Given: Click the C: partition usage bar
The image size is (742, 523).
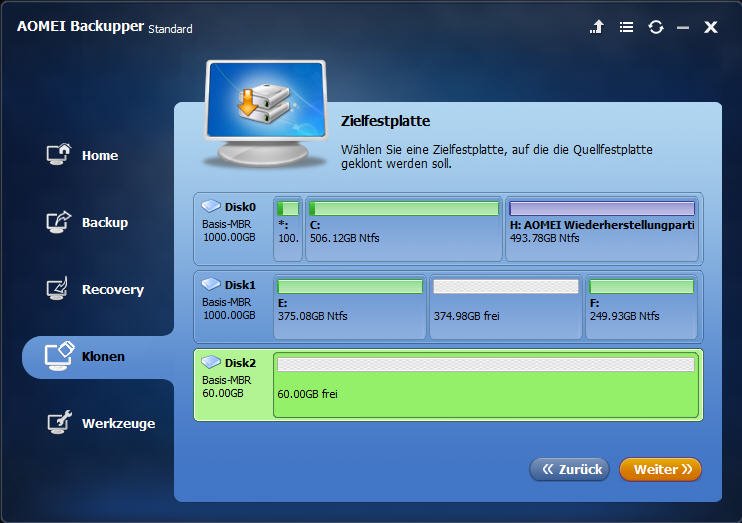Looking at the screenshot, I should tap(404, 208).
